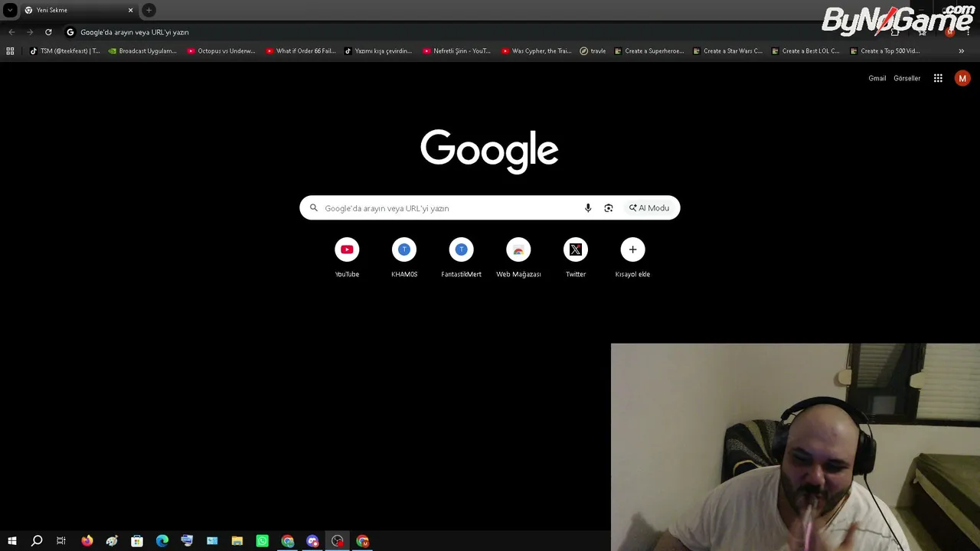Open the travle bookmark
Screen dimensions: 980x551
(x=593, y=51)
